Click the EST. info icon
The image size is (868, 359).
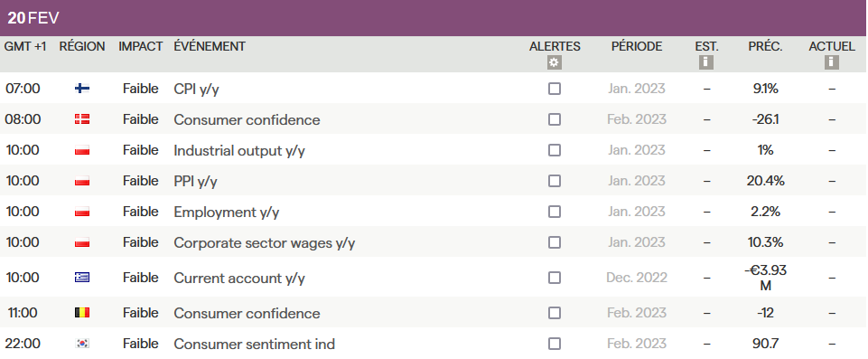(x=705, y=62)
